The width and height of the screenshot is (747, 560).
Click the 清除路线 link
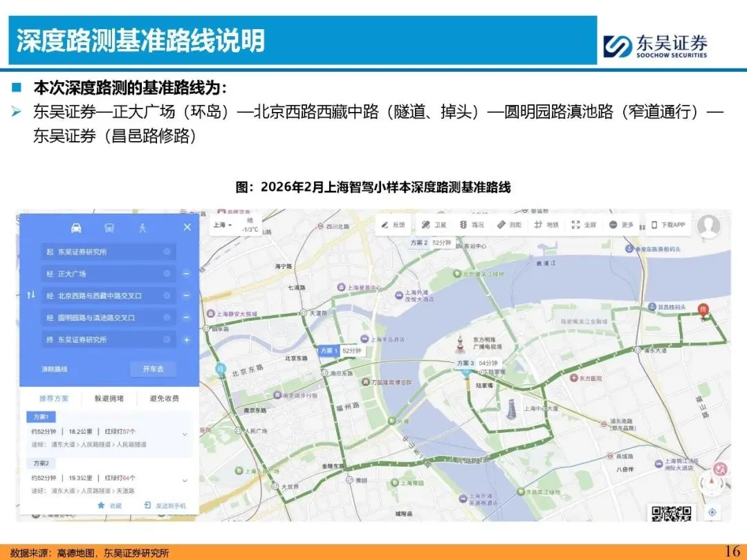click(x=55, y=369)
